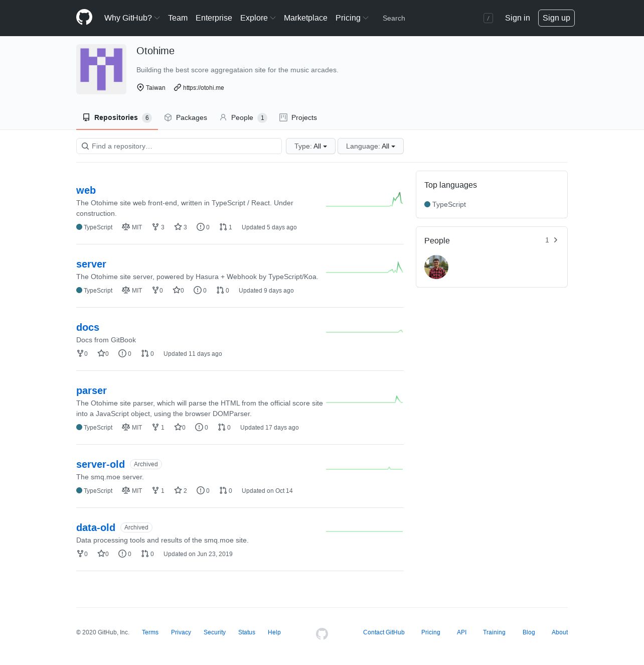Expand the Why GitHub? dropdown menu
Viewport: 644px width, 665px height.
(x=132, y=18)
